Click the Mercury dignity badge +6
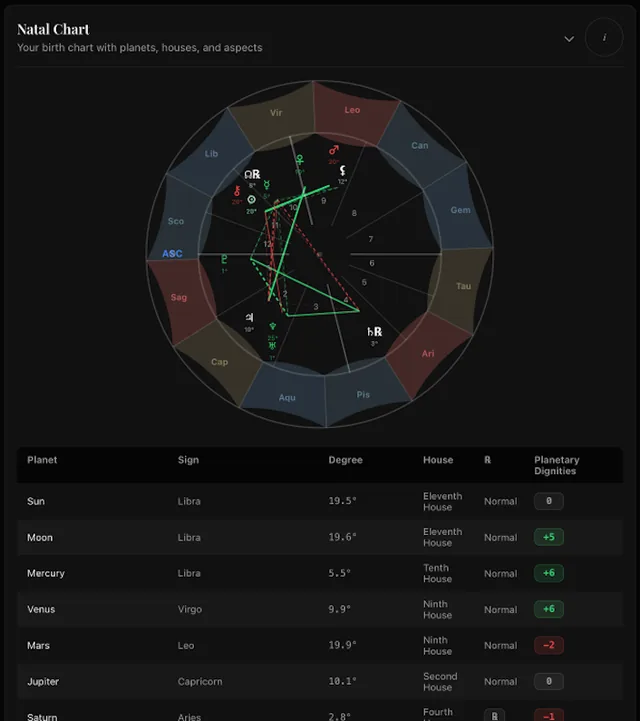Viewport: 640px width, 721px height. (549, 573)
